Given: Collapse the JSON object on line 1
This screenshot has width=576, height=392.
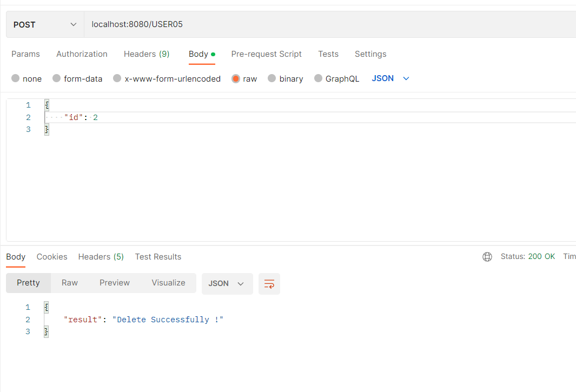Looking at the screenshot, I should [47, 105].
